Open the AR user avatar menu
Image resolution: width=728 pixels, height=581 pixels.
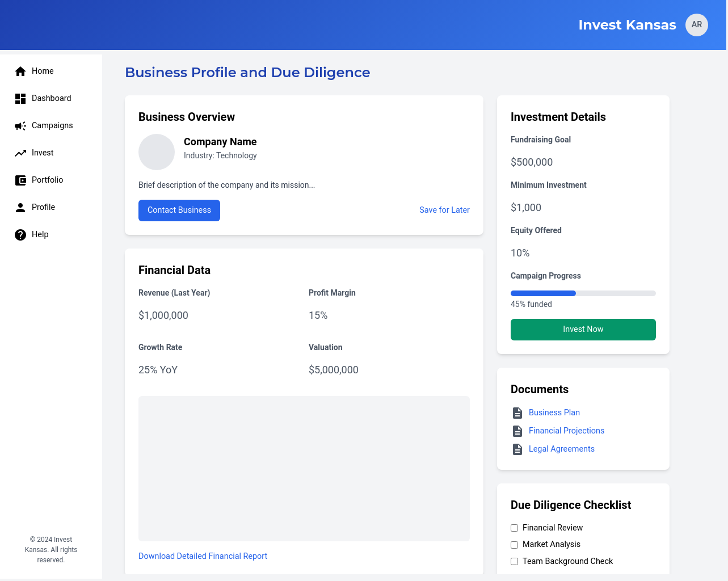696,25
